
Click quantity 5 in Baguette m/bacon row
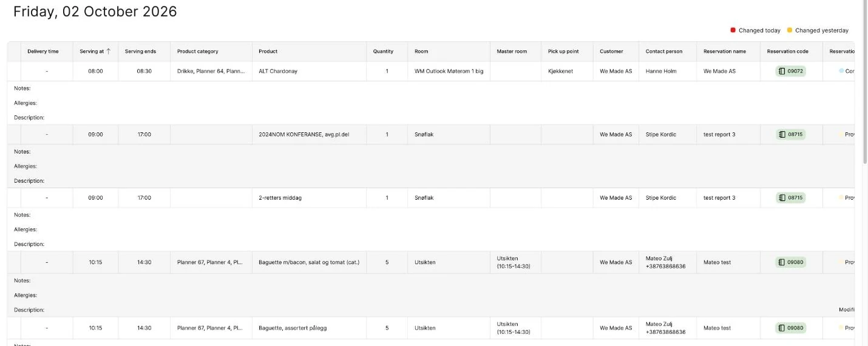(x=387, y=262)
